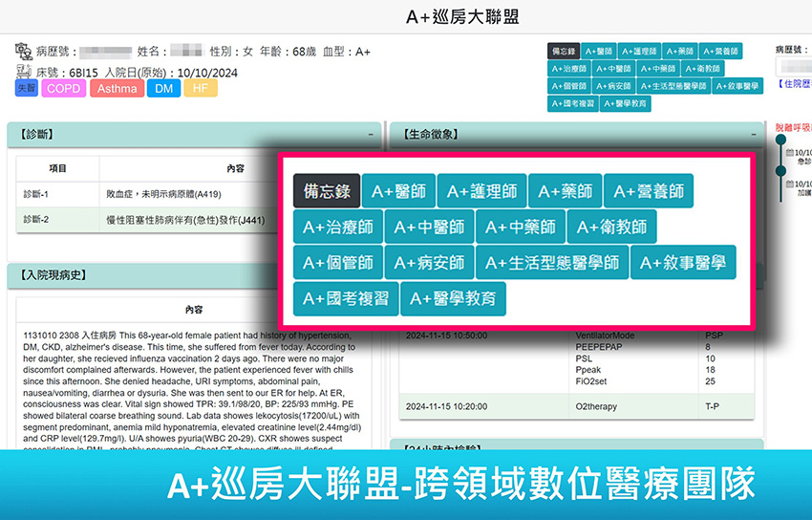Select the COPD patient tag
The width and height of the screenshot is (812, 520).
pyautogui.click(x=64, y=88)
